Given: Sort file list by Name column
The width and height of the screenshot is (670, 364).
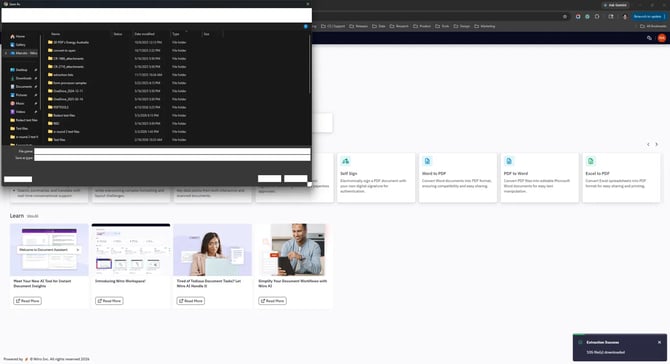Looking at the screenshot, I should pyautogui.click(x=56, y=34).
